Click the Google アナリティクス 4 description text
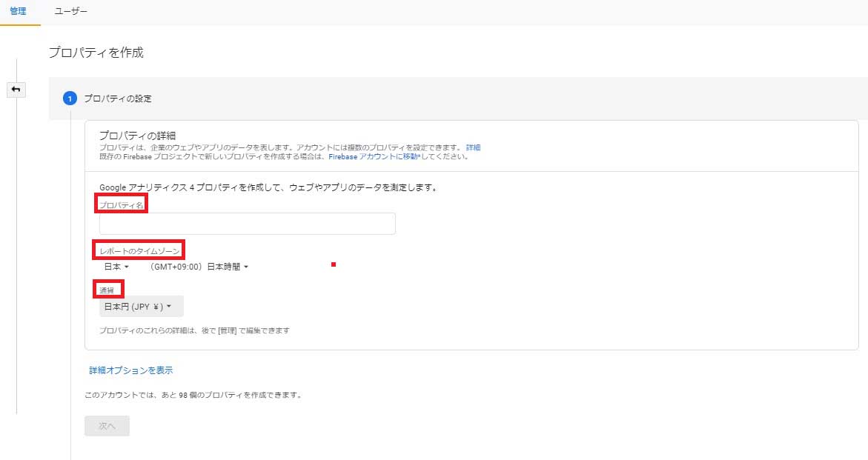 pyautogui.click(x=270, y=187)
